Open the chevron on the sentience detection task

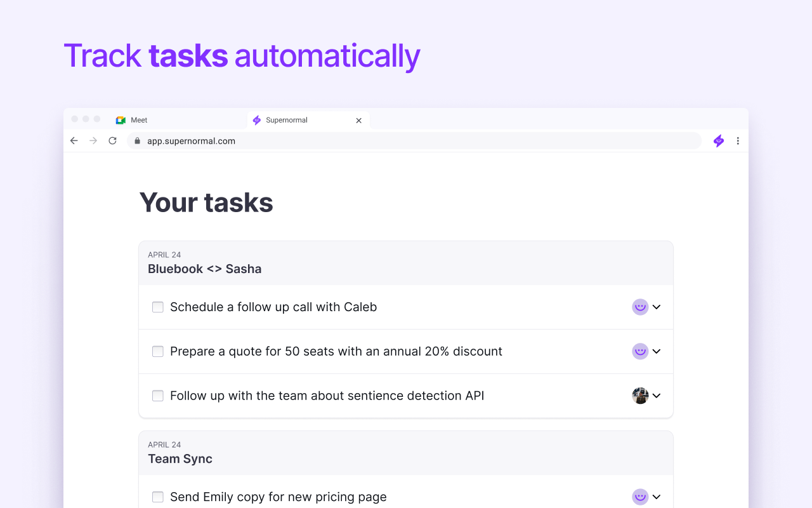(657, 396)
